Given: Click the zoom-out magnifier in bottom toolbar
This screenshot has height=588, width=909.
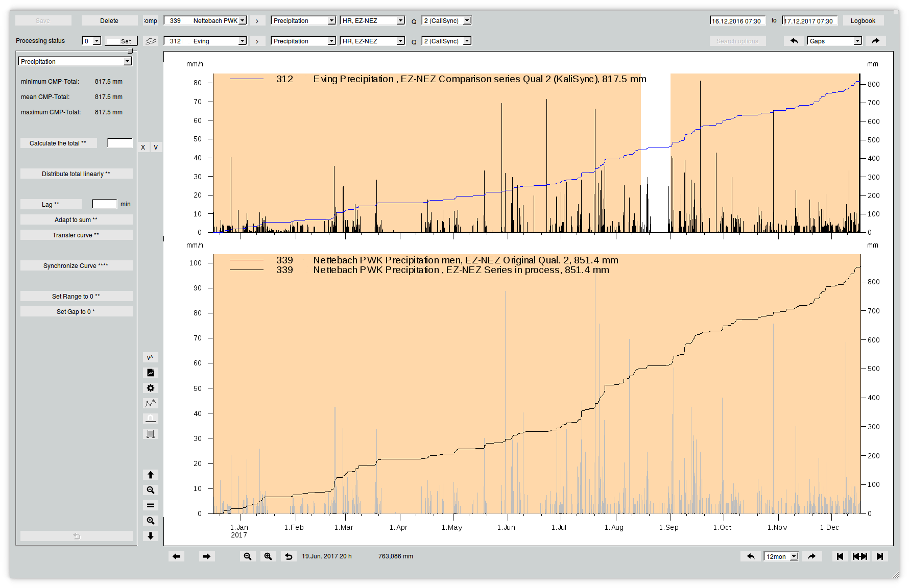Looking at the screenshot, I should [247, 556].
